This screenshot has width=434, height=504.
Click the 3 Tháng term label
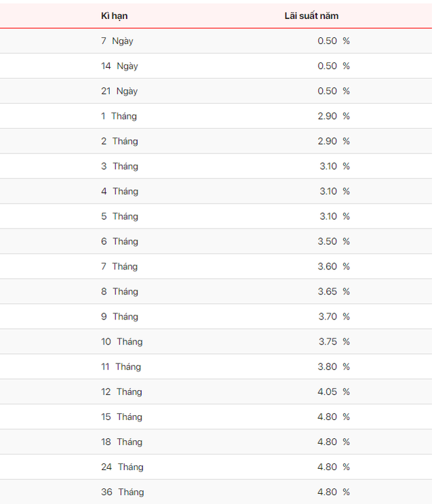click(x=119, y=166)
